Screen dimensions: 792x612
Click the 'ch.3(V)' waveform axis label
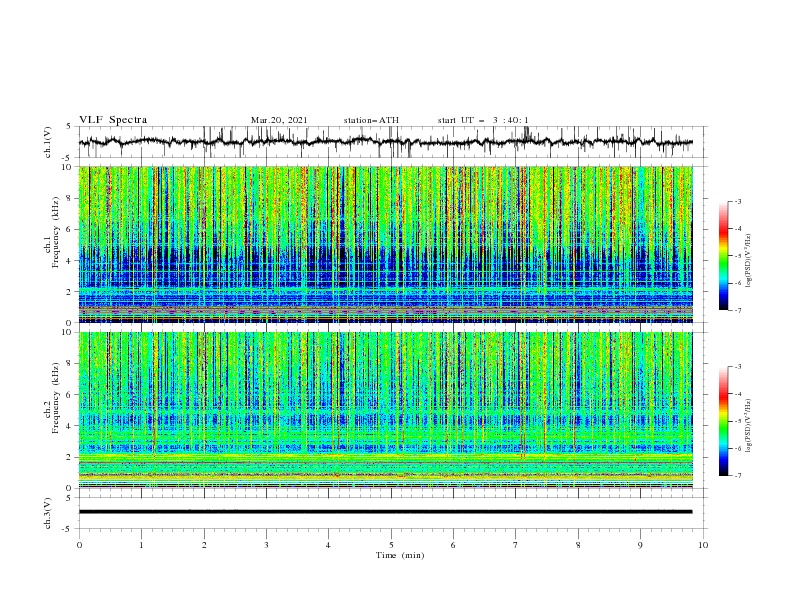tap(48, 513)
